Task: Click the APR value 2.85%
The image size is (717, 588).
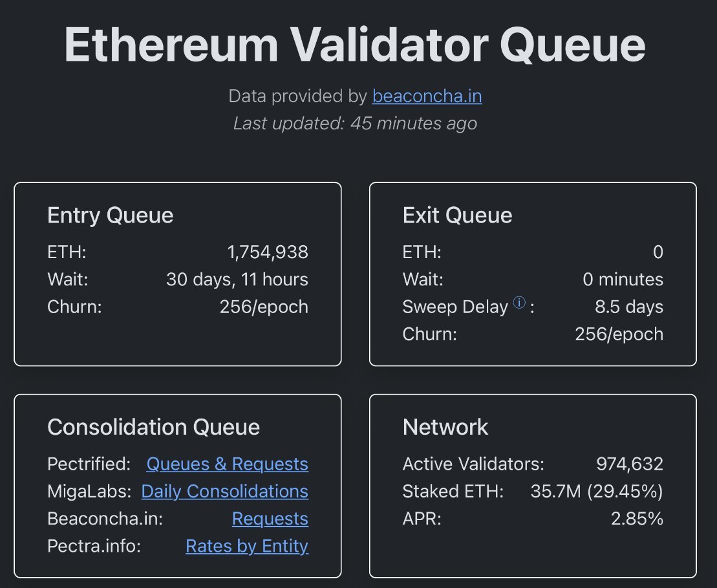Action: 637,519
